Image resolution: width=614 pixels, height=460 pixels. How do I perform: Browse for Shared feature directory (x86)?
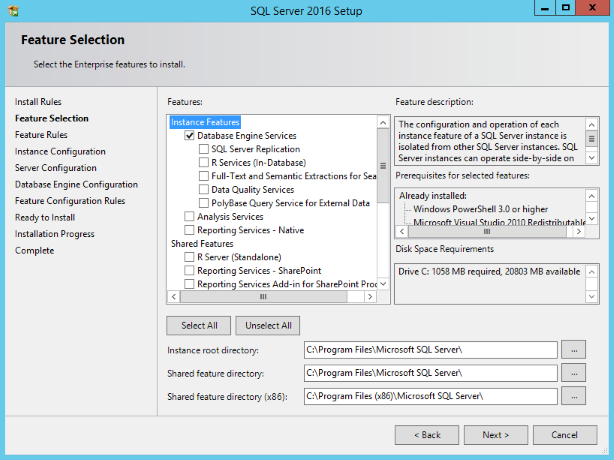574,396
